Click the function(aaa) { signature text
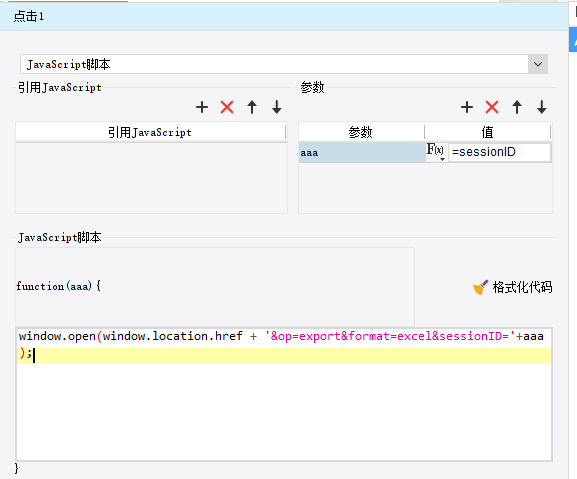577x479 pixels. [59, 286]
